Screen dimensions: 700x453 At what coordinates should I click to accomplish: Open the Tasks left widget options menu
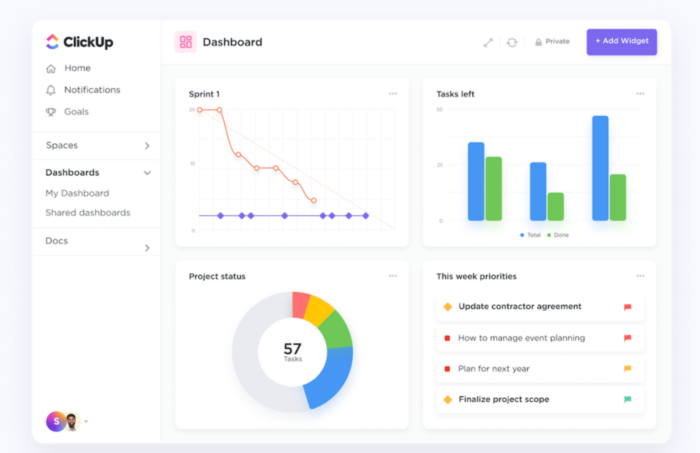click(640, 94)
